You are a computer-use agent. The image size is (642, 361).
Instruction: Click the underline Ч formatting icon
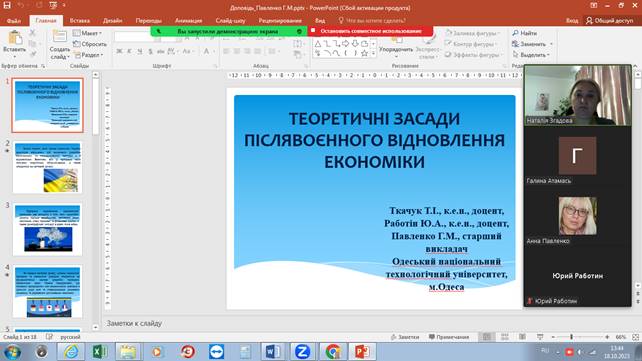[x=140, y=51]
